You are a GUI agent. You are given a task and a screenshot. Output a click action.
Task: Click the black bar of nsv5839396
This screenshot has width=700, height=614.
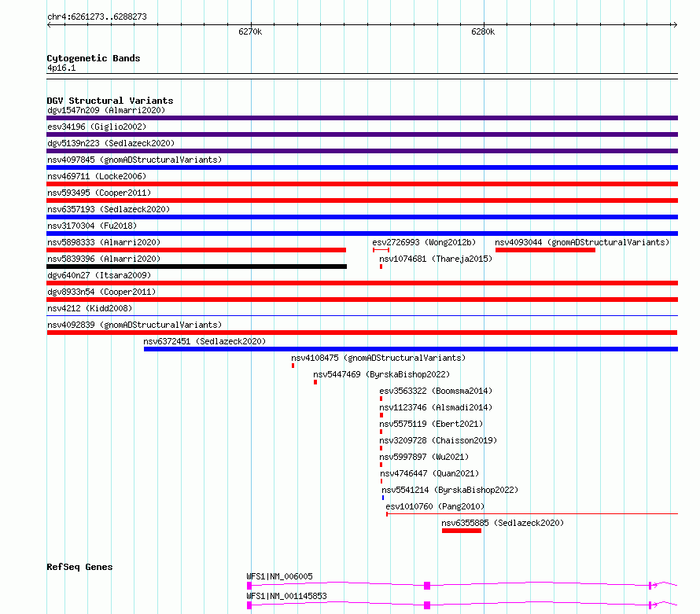point(197,267)
